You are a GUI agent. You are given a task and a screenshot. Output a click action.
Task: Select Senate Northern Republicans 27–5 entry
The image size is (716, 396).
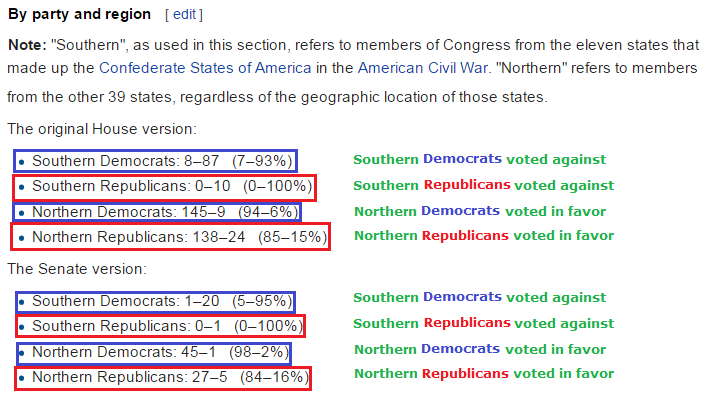tap(163, 378)
